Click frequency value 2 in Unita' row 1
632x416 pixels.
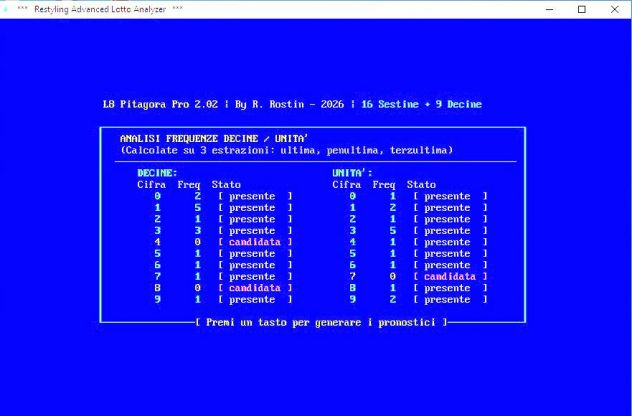click(x=393, y=208)
